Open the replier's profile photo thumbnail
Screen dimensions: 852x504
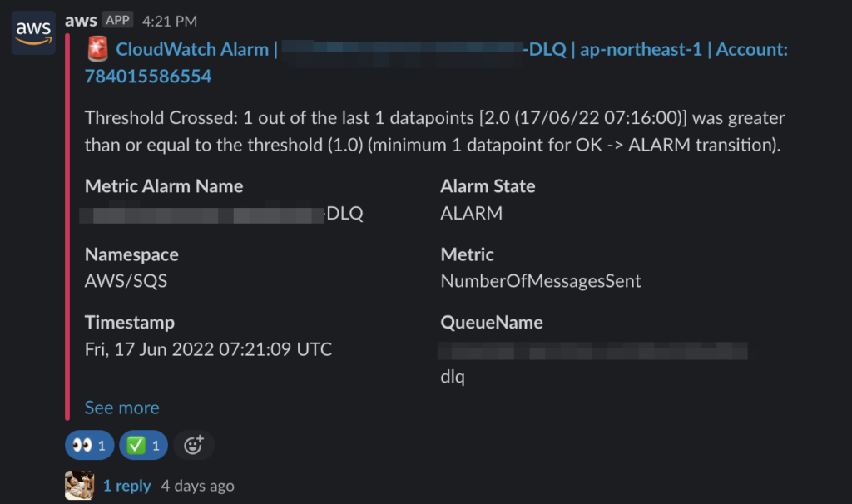79,485
